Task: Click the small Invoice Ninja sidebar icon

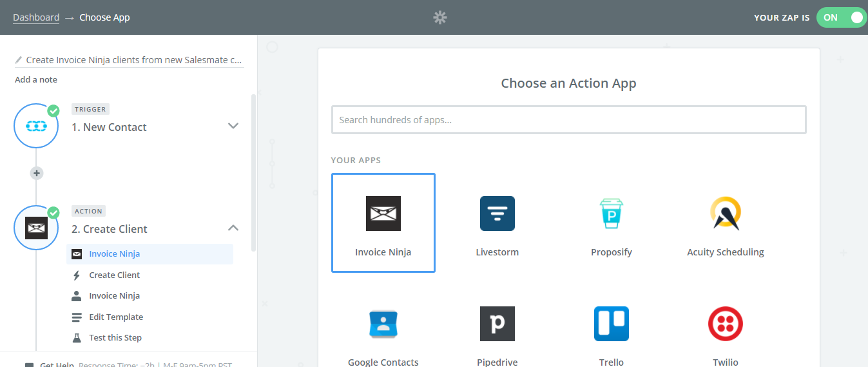Action: (77, 254)
